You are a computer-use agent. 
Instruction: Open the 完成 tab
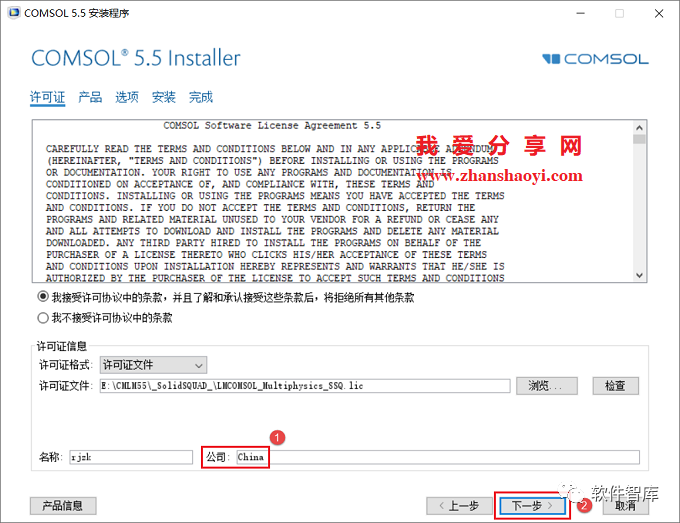click(201, 97)
